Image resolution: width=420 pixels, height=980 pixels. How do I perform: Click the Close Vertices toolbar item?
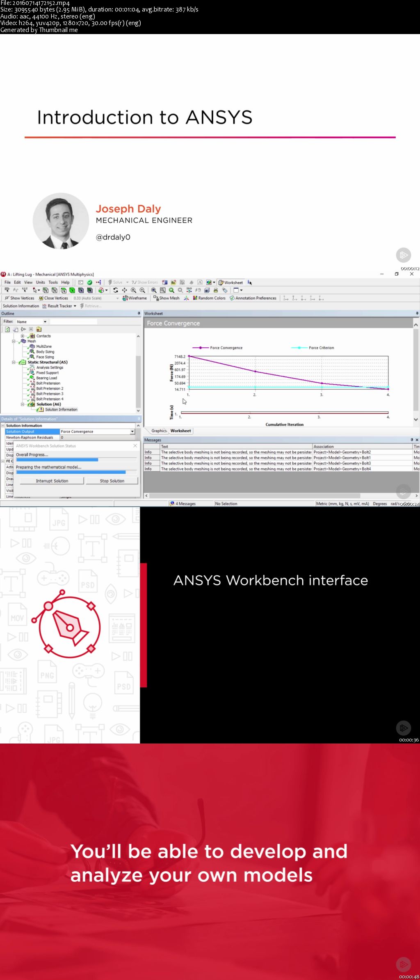(x=53, y=298)
